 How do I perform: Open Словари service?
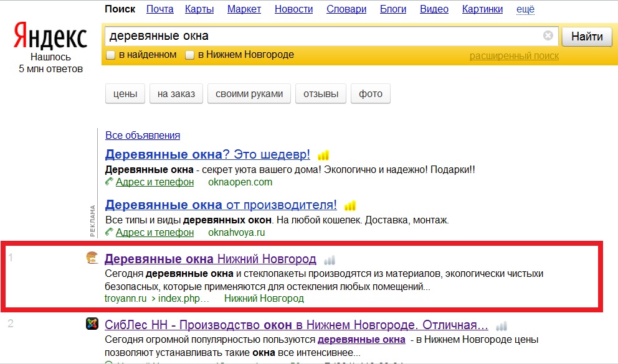click(346, 9)
